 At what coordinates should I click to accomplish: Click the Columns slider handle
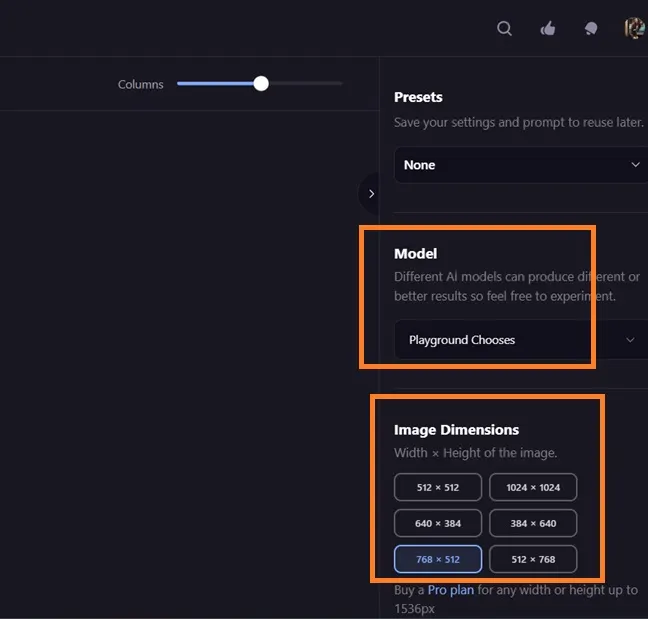click(x=261, y=84)
